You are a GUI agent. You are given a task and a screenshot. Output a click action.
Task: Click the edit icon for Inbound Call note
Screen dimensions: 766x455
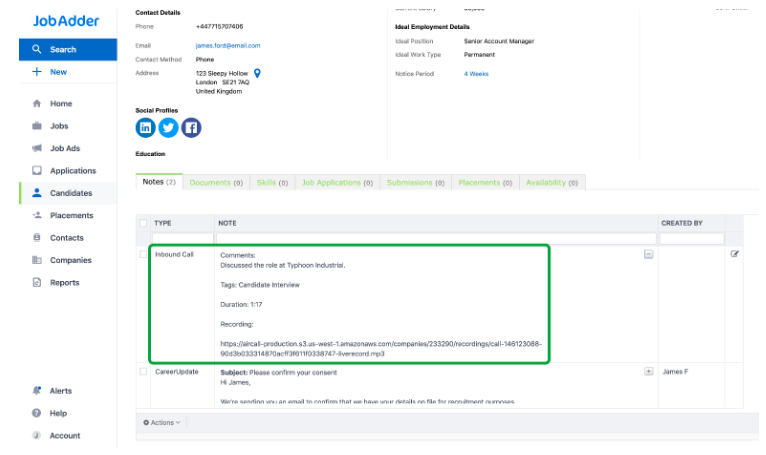tap(734, 254)
